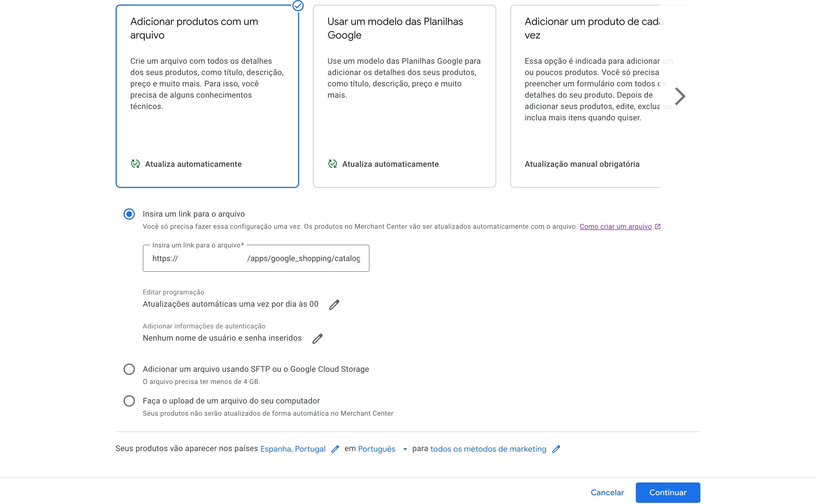The image size is (816, 504).
Task: Click the selected checkmark on the file card
Action: pos(298,6)
